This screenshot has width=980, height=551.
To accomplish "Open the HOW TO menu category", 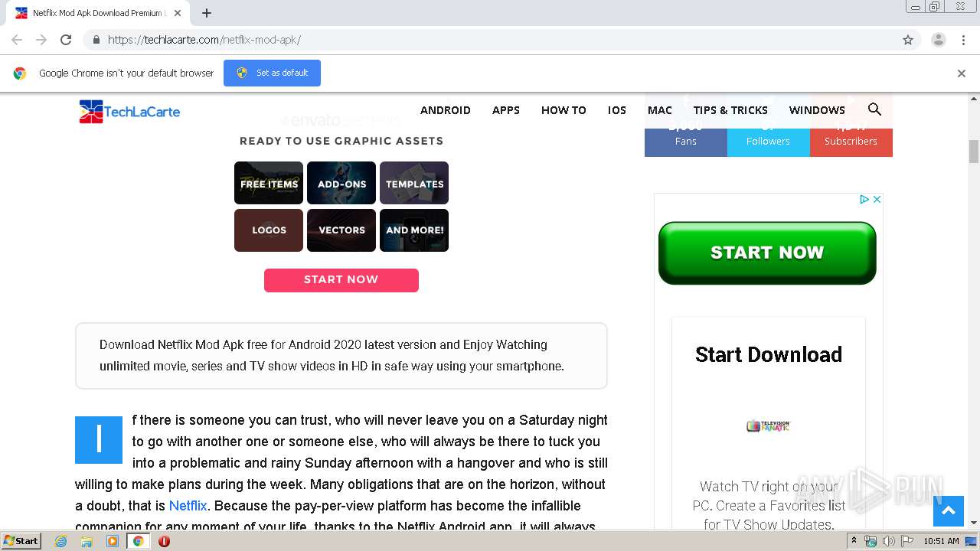I will tap(563, 110).
